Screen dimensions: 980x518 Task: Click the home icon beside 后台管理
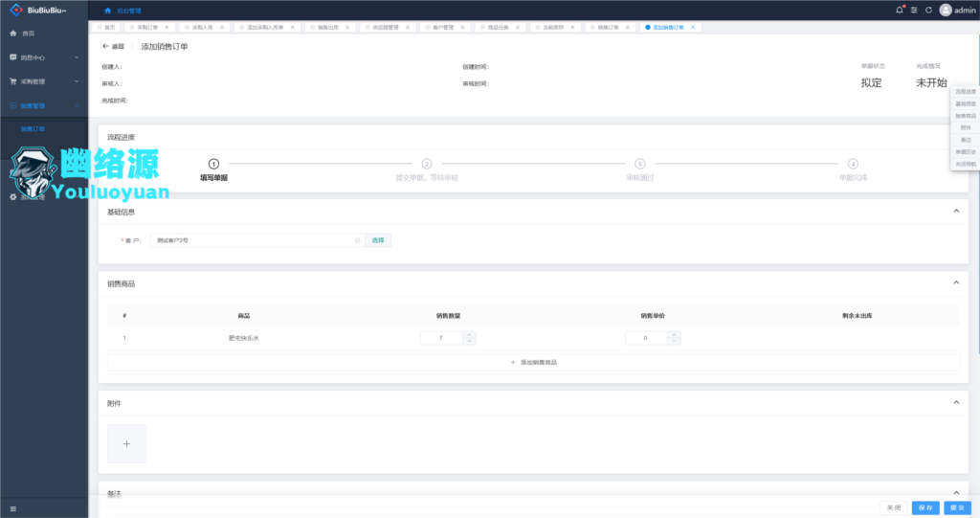point(107,11)
